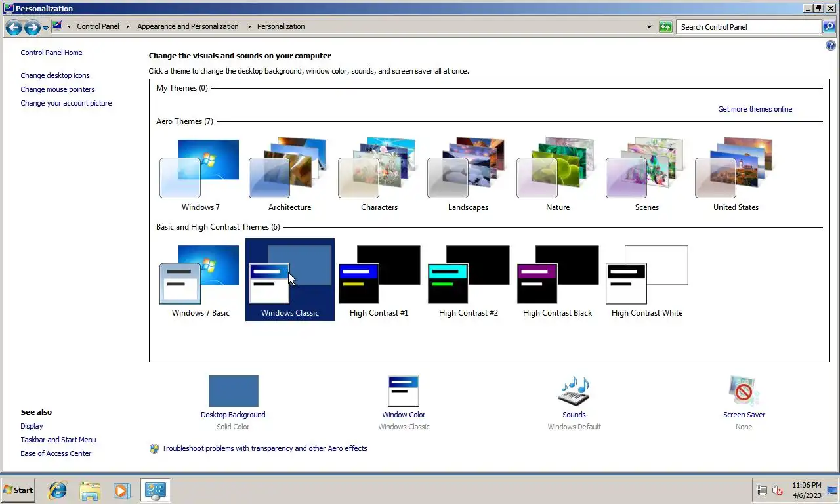The image size is (840, 504).
Task: Click the Window Color link text
Action: coord(404,415)
